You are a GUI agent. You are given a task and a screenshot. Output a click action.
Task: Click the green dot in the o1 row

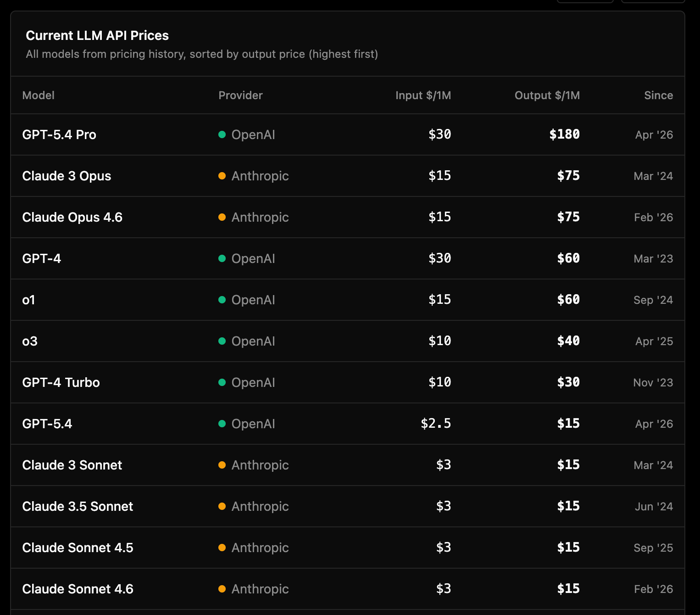point(222,300)
